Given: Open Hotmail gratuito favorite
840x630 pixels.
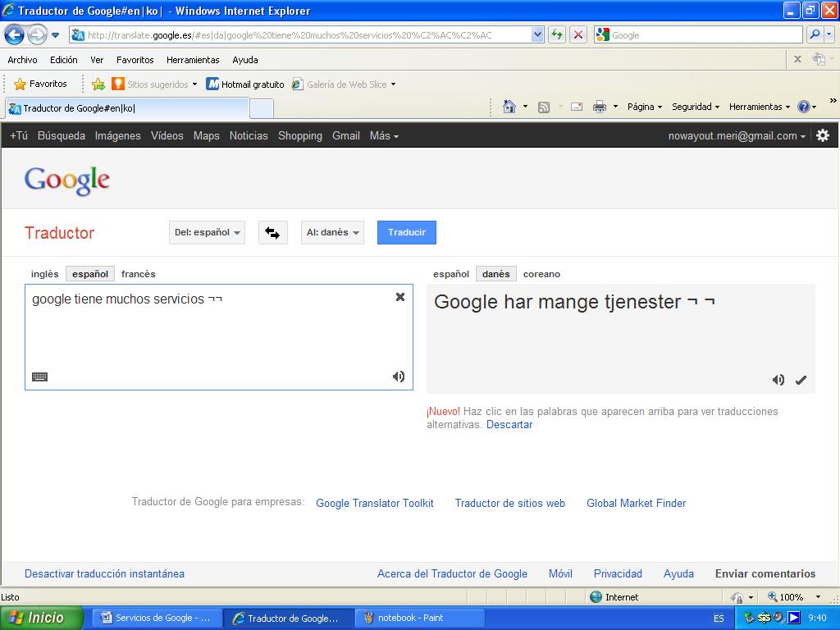Looking at the screenshot, I should [245, 84].
